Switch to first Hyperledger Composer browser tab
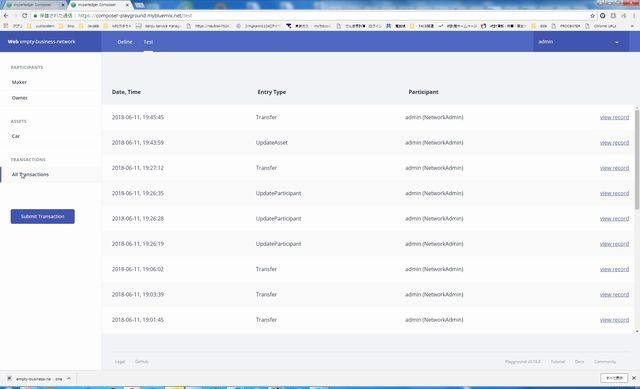This screenshot has width=640, height=389. point(35,5)
